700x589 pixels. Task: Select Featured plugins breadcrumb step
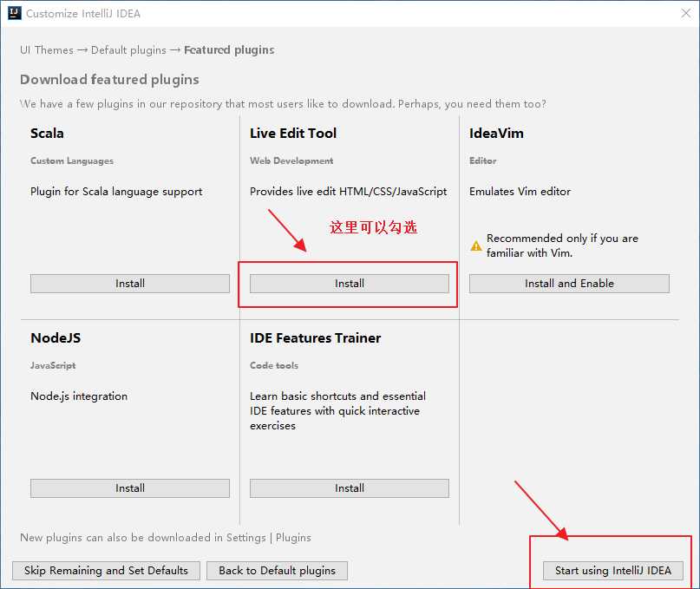pyautogui.click(x=229, y=50)
